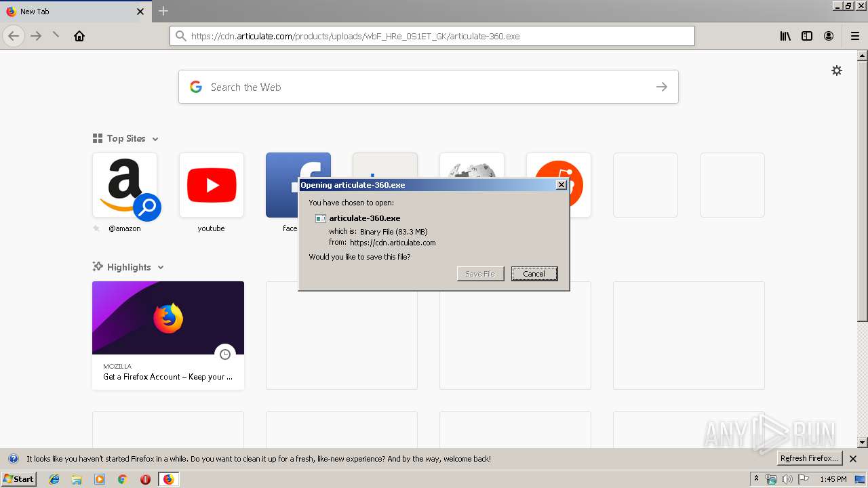This screenshot has width=868, height=488.
Task: Close the Opening articulate-360.exe dialog
Action: [561, 185]
